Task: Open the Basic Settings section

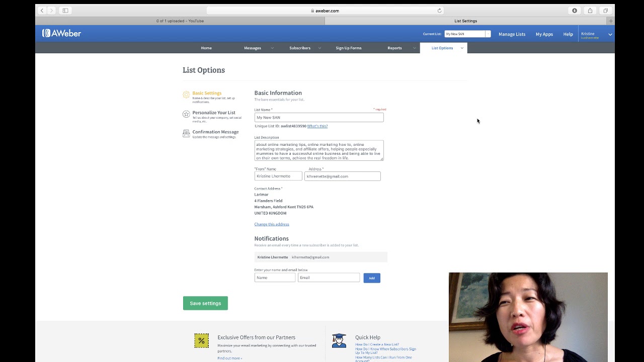Action: (x=207, y=93)
